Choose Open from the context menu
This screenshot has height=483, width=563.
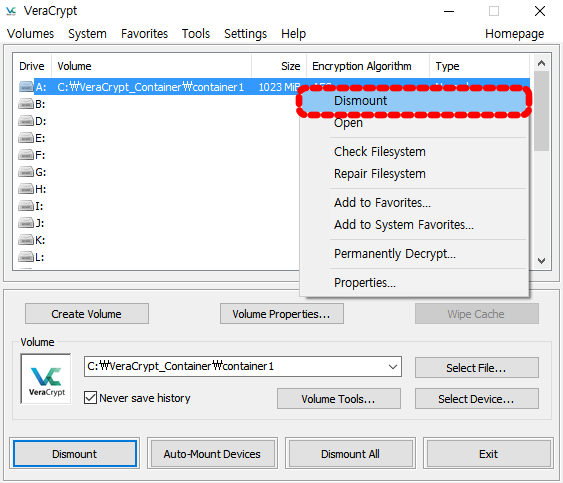[414, 123]
